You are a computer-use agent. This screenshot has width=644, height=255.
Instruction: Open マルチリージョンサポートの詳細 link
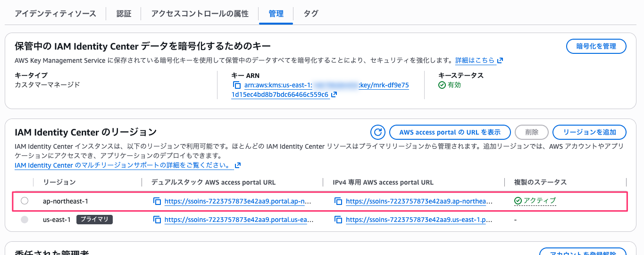(x=124, y=166)
